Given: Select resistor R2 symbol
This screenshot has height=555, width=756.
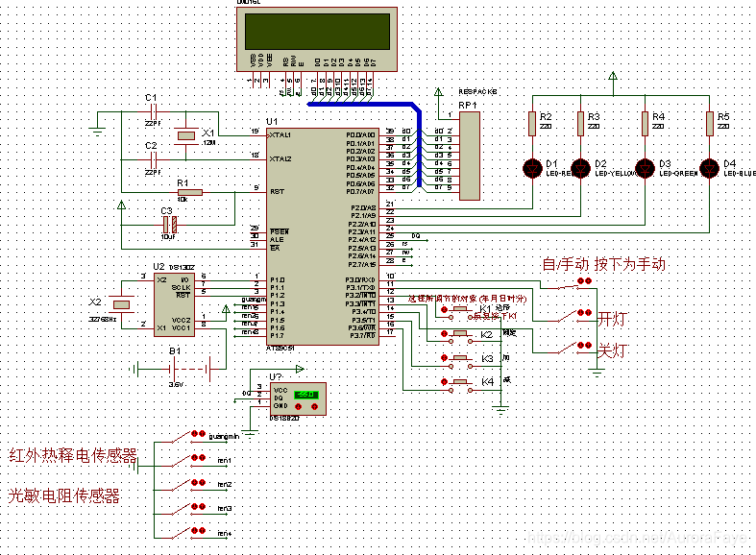Looking at the screenshot, I should [532, 124].
